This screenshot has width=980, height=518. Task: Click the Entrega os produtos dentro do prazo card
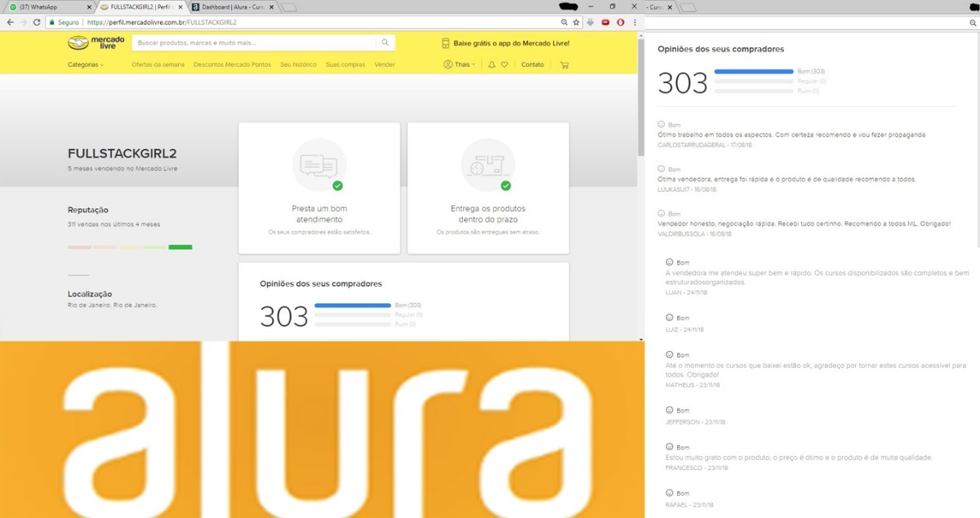click(488, 188)
